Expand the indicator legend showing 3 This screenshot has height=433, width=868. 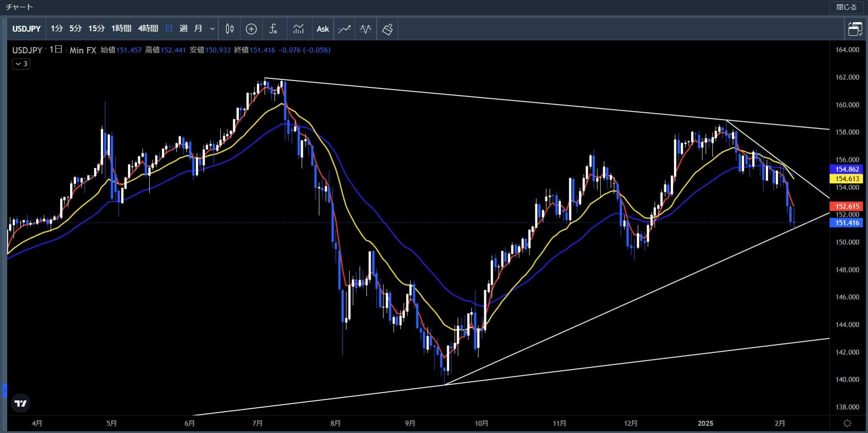point(21,64)
